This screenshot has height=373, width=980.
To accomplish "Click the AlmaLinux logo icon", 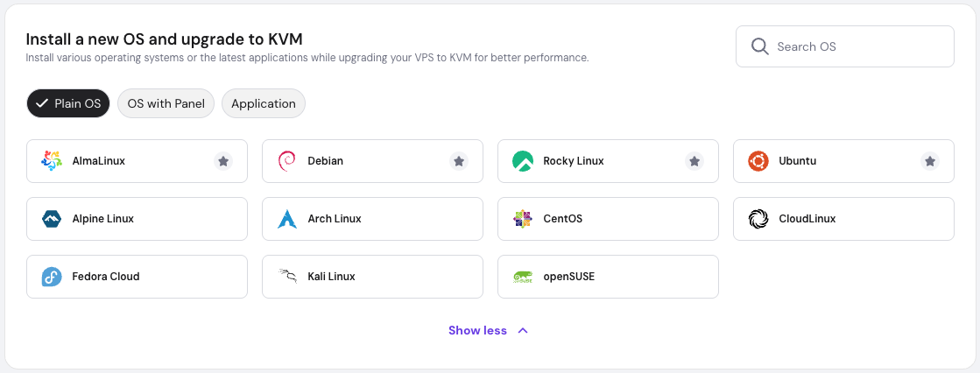I will pos(52,161).
